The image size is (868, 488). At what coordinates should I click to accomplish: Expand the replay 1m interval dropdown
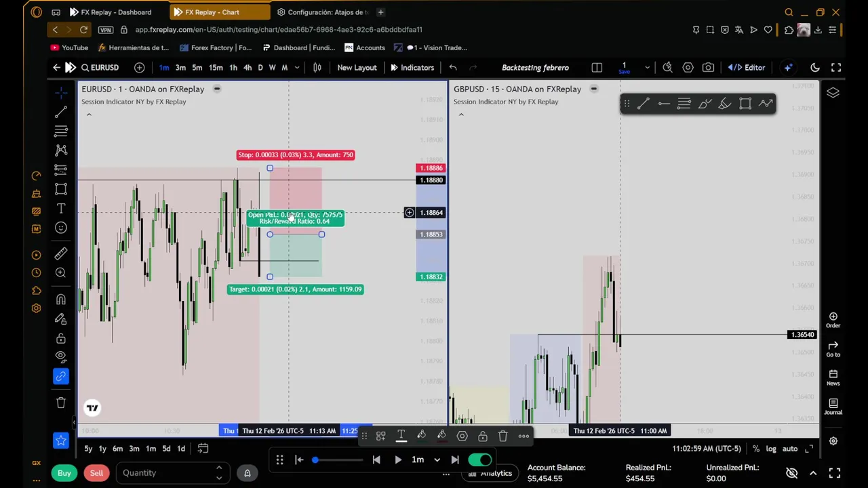[x=437, y=460]
